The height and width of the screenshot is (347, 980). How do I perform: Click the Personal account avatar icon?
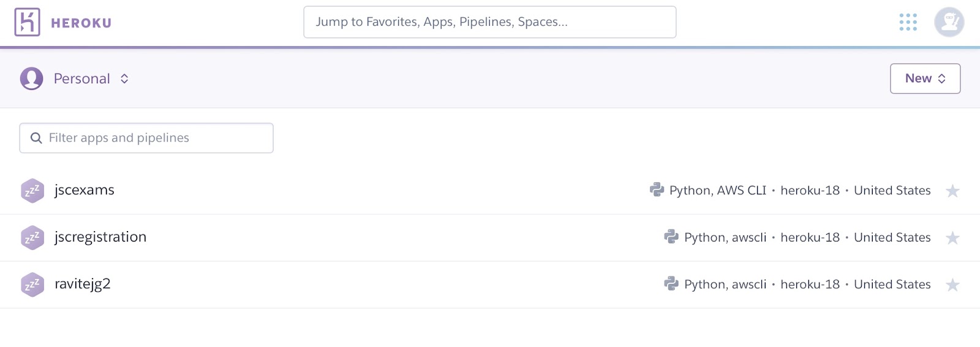click(x=31, y=78)
